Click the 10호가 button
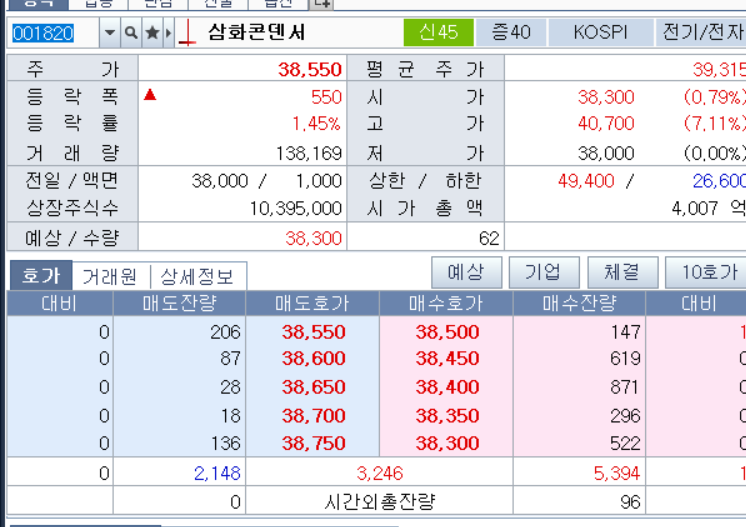 tap(707, 273)
